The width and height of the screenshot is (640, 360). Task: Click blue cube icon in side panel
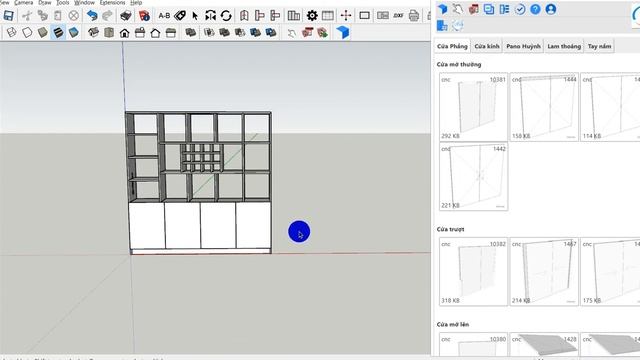442,9
